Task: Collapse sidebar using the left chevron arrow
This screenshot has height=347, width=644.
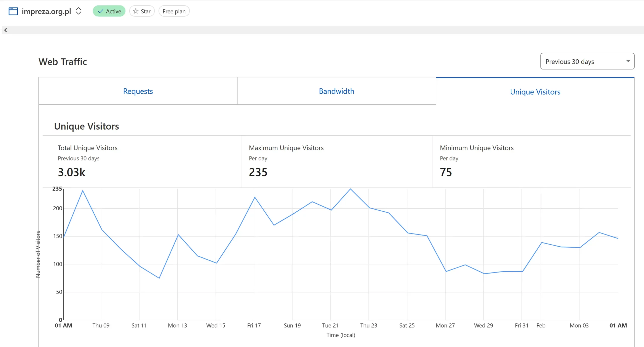Action: (x=6, y=30)
